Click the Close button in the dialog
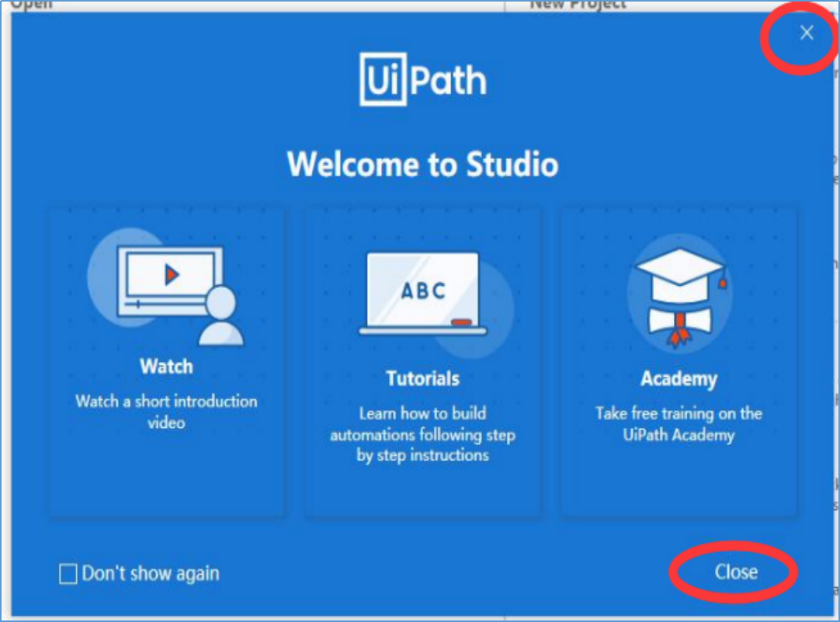This screenshot has height=622, width=840. tap(736, 572)
